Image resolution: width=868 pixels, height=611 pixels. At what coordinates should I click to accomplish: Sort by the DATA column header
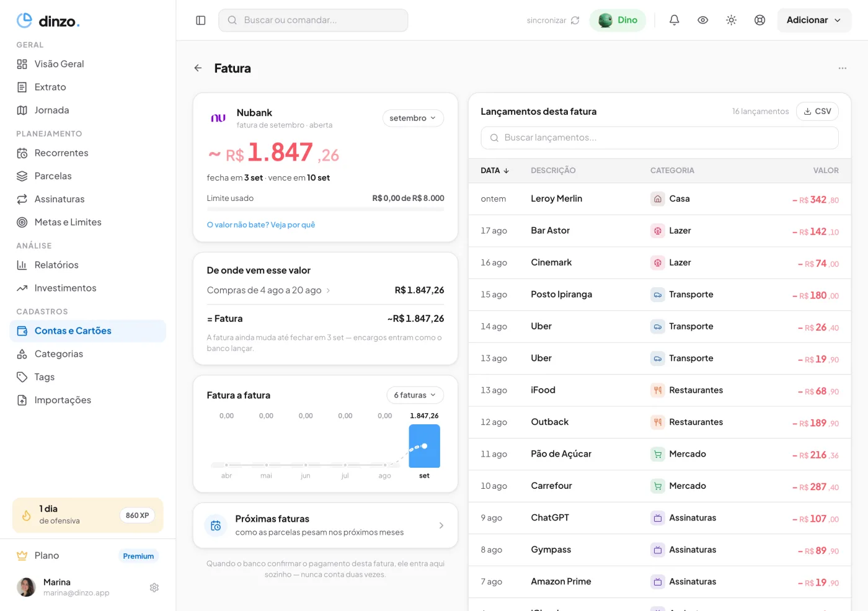pyautogui.click(x=495, y=171)
